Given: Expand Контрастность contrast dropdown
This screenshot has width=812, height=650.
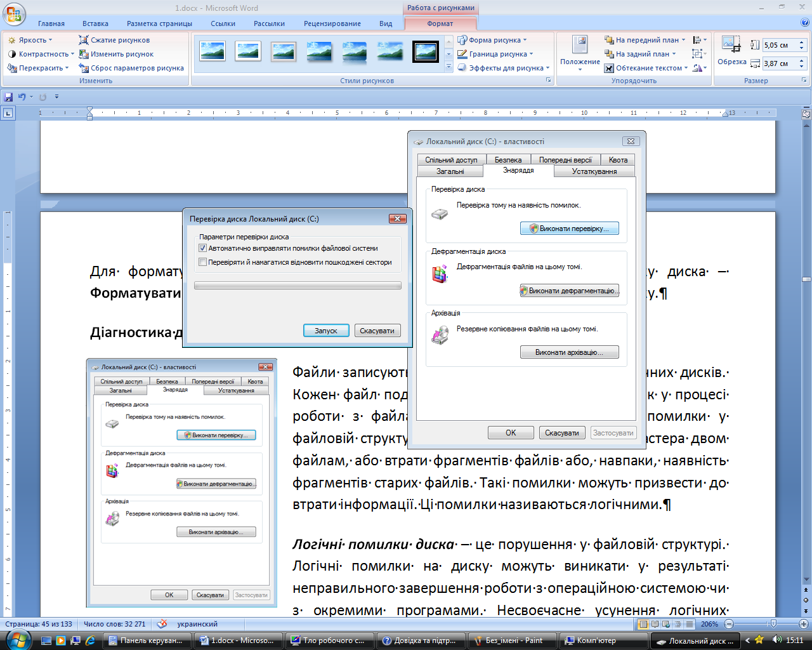Looking at the screenshot, I should tap(41, 54).
